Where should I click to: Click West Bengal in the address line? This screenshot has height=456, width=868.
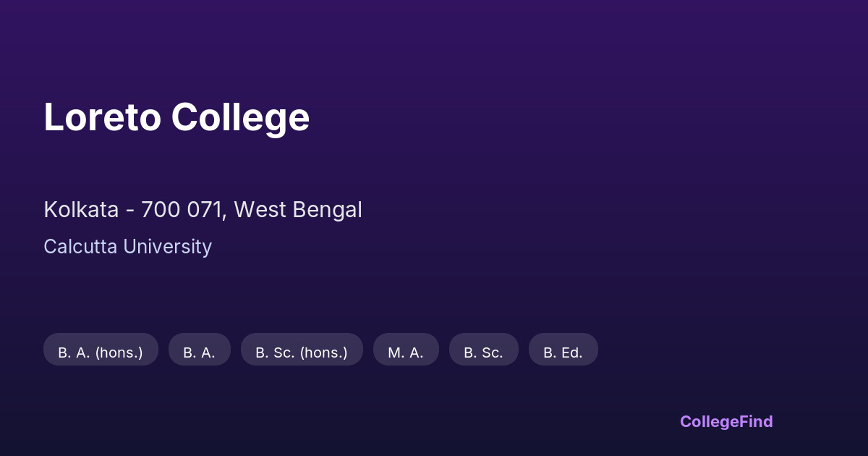coord(298,210)
